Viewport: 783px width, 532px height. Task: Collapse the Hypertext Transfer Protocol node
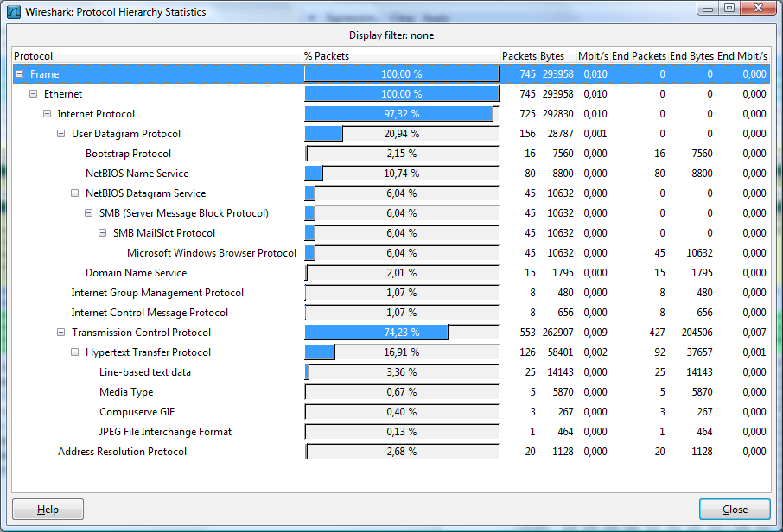point(74,352)
